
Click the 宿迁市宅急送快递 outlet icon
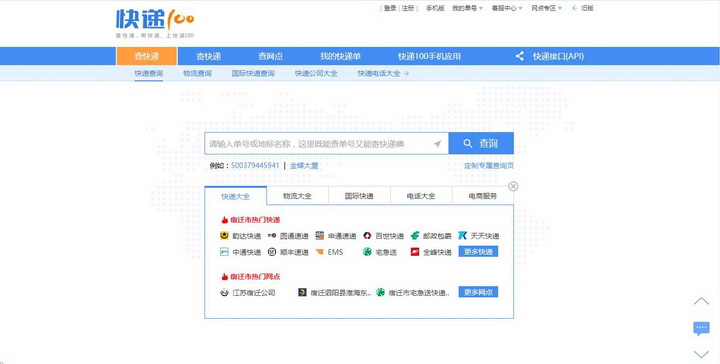[380, 292]
